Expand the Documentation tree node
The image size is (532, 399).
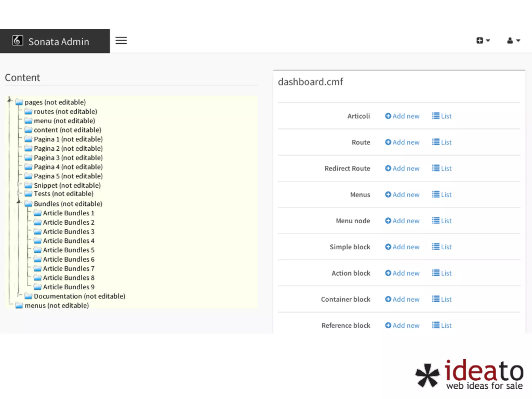pos(18,295)
